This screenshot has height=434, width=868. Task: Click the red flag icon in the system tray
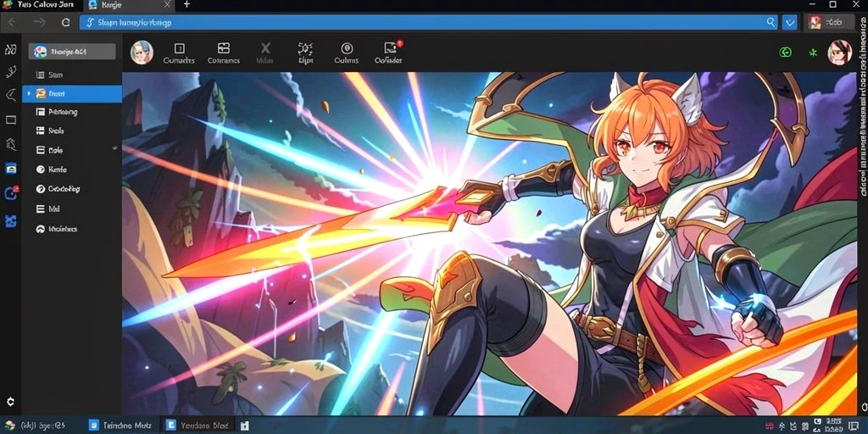(x=770, y=426)
